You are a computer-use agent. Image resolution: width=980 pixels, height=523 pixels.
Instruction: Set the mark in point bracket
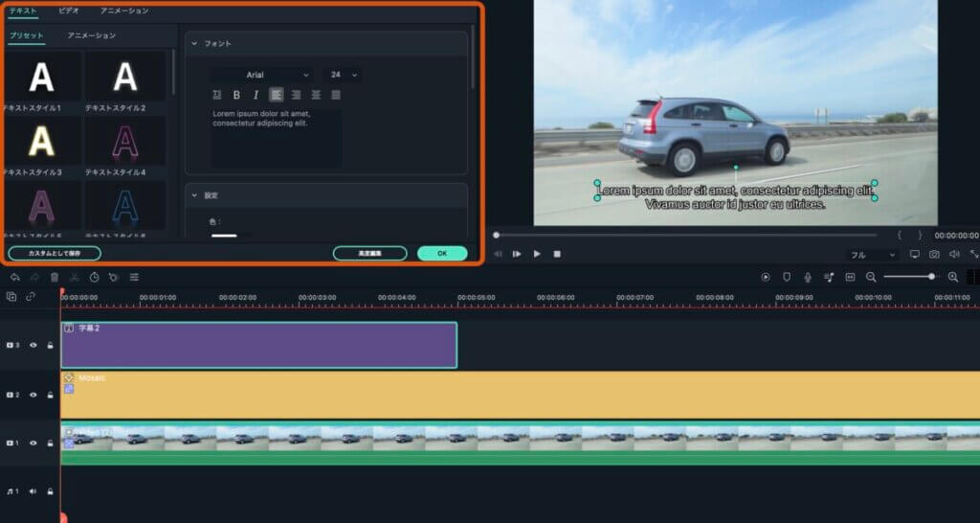click(x=900, y=236)
